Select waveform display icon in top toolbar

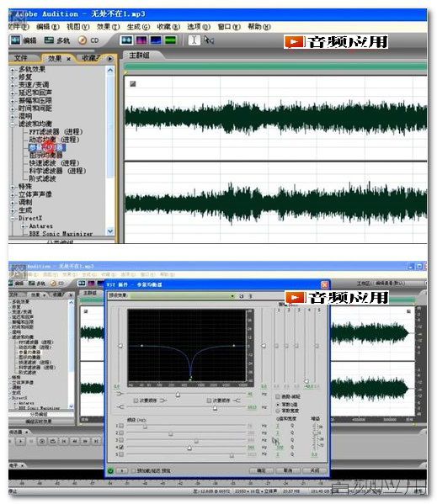coord(126,40)
